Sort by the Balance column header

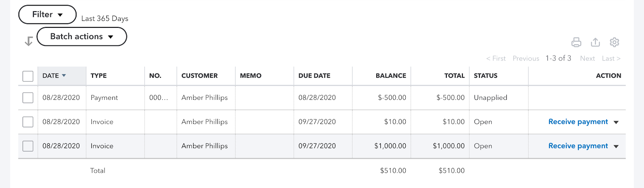(391, 76)
